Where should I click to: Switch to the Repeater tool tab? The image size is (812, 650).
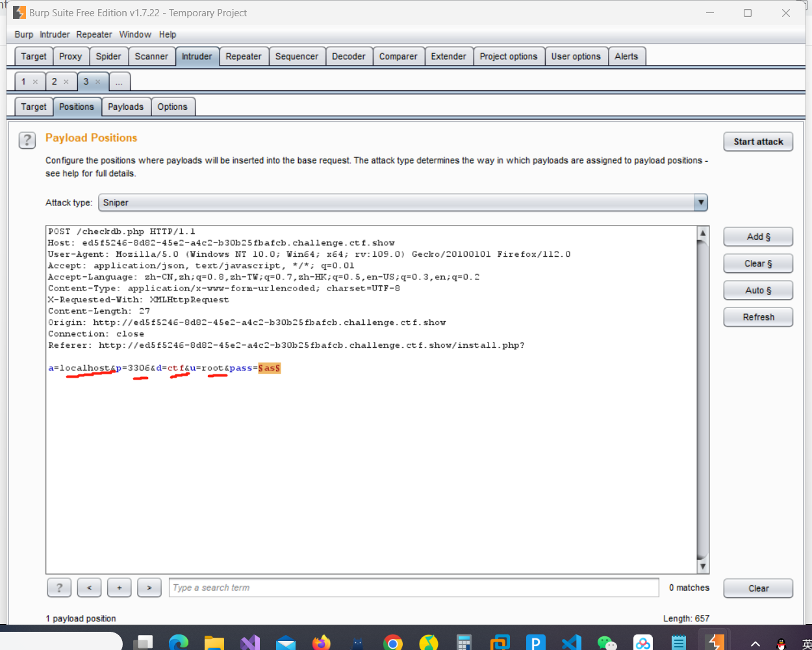244,57
